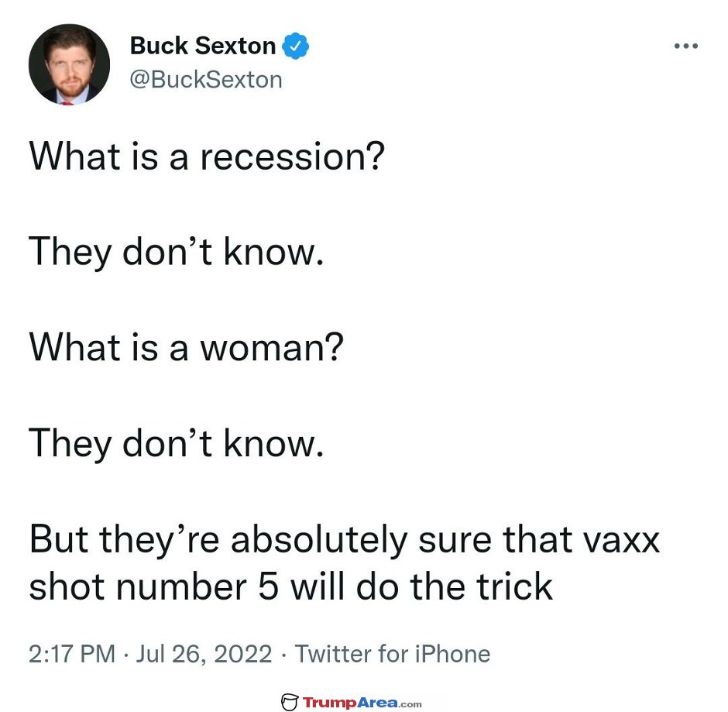This screenshot has height=712, width=728.
Task: Open the three-dot more options menu
Action: [685, 46]
